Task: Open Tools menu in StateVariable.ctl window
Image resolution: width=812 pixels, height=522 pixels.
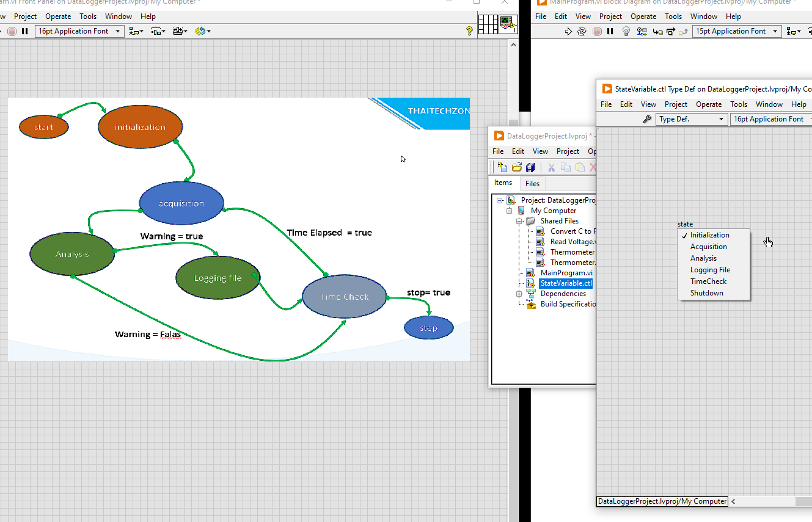Action: 739,104
